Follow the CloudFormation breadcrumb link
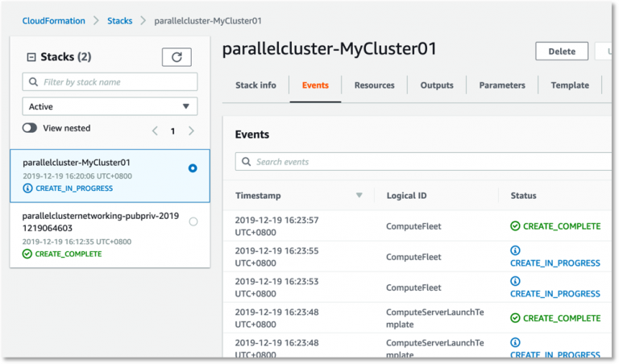 coord(56,20)
